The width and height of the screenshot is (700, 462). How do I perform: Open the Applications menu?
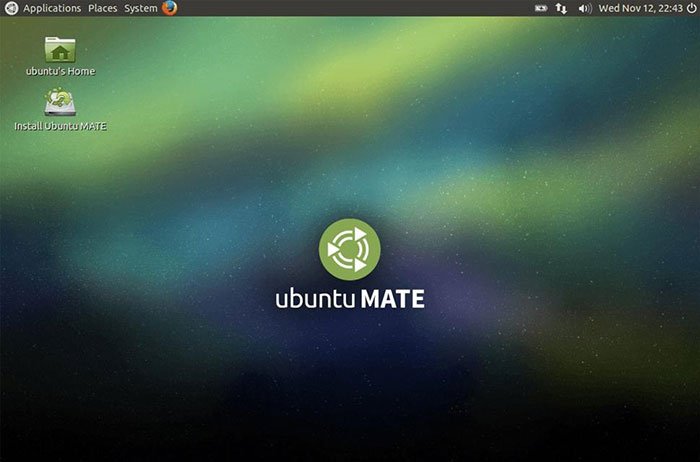coord(52,8)
